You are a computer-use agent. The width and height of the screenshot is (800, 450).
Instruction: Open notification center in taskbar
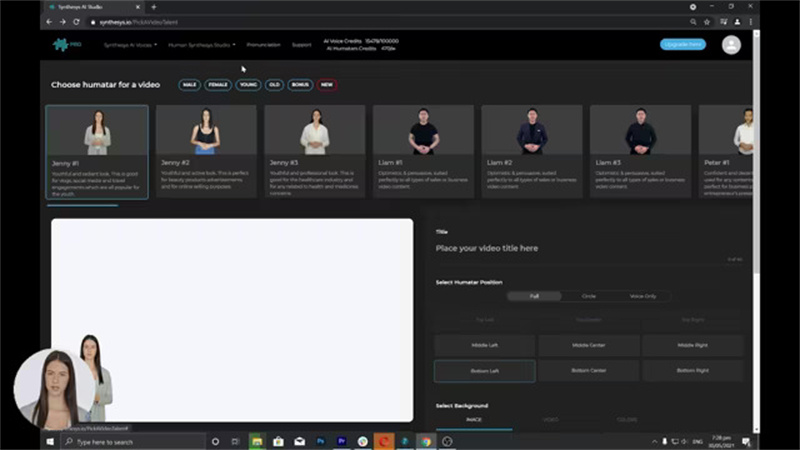(746, 442)
